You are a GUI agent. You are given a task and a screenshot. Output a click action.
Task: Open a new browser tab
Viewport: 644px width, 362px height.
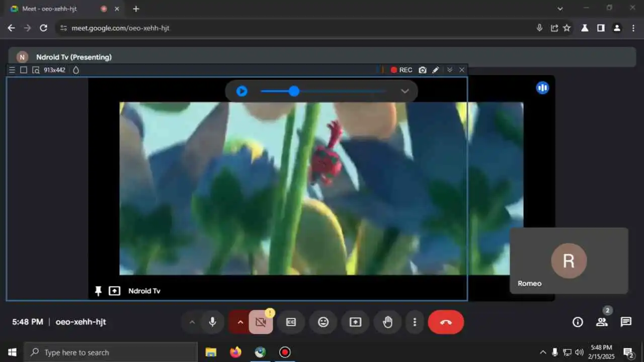coord(136,9)
